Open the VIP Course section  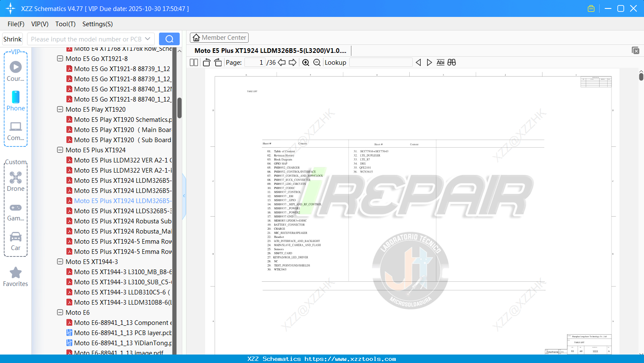click(x=16, y=71)
